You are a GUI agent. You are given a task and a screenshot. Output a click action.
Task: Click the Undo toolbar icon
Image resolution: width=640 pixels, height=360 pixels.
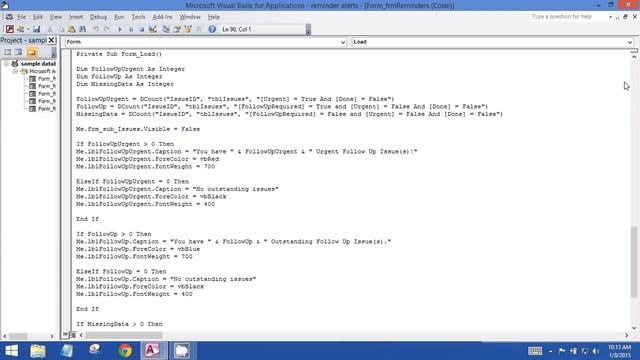click(96, 29)
